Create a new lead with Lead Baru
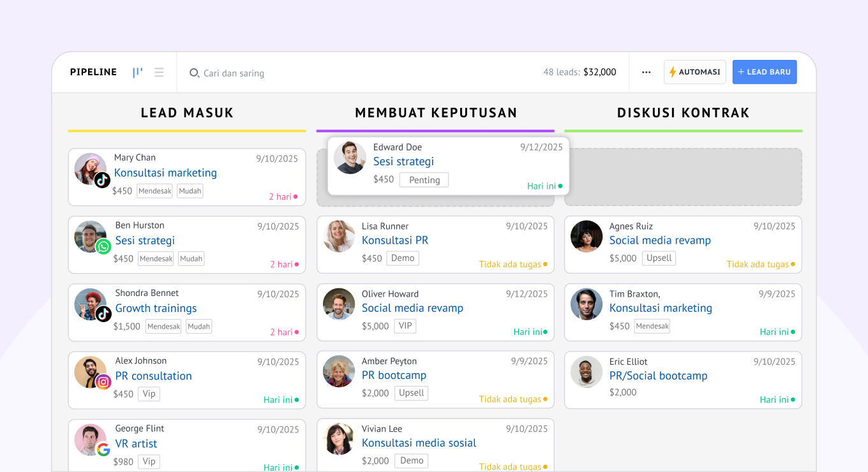868x472 pixels. (x=764, y=72)
